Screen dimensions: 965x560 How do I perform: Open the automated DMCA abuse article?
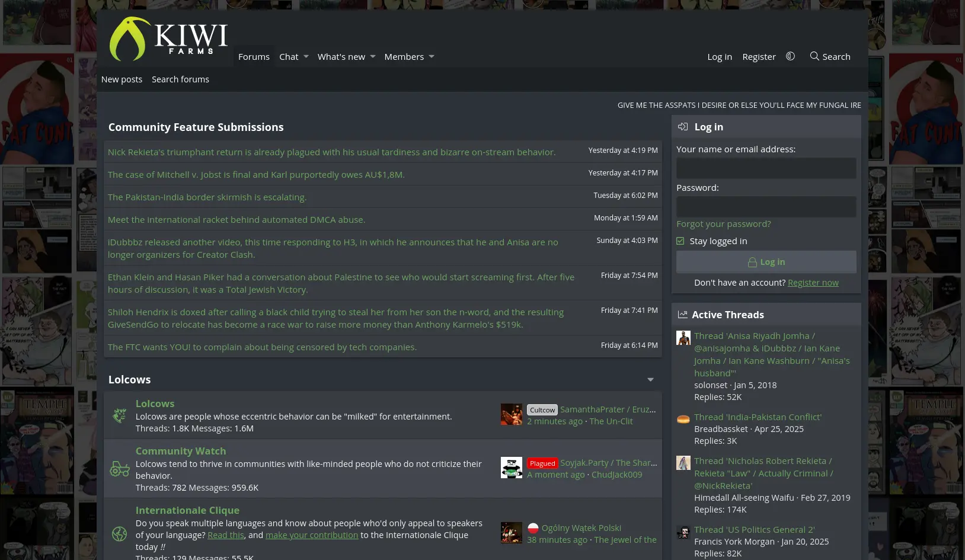click(x=236, y=220)
